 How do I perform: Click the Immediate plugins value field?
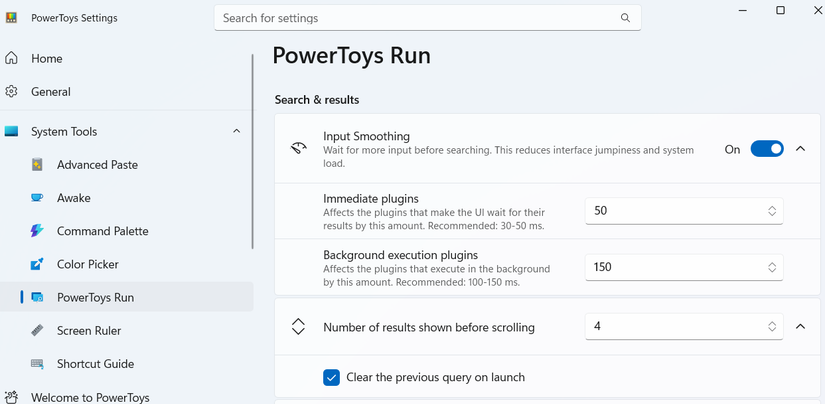tap(684, 211)
